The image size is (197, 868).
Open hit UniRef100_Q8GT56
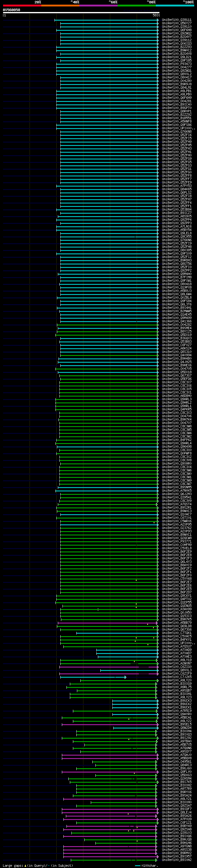(x=176, y=264)
